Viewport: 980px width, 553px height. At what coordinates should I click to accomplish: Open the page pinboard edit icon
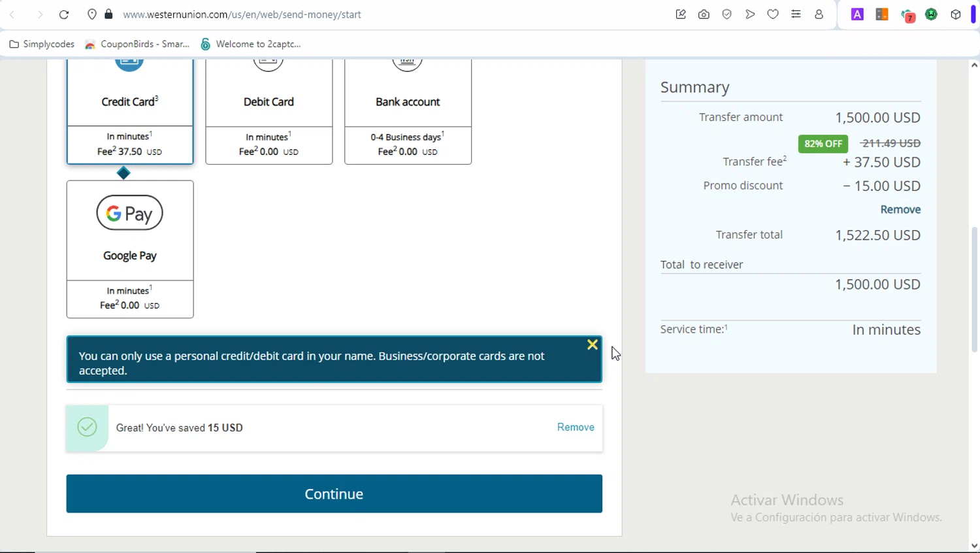tap(681, 14)
